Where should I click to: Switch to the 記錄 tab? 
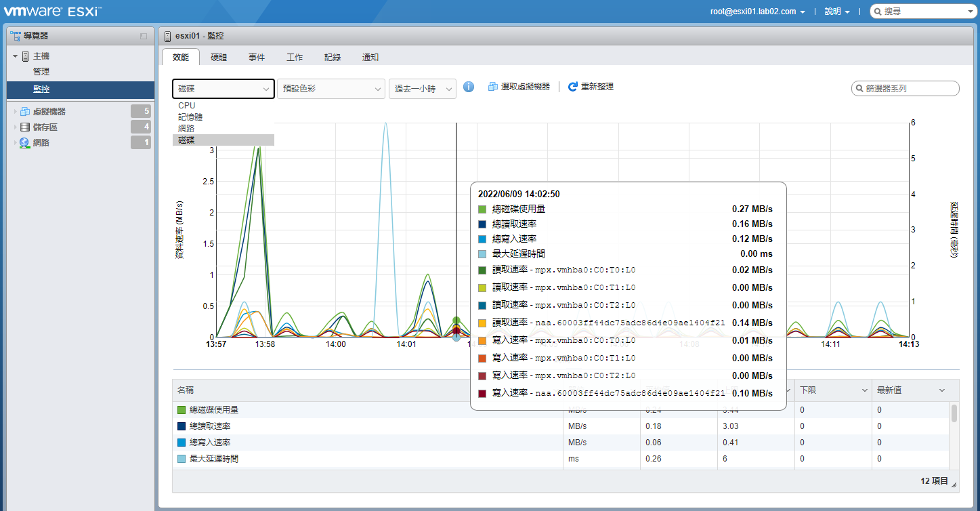click(x=333, y=58)
